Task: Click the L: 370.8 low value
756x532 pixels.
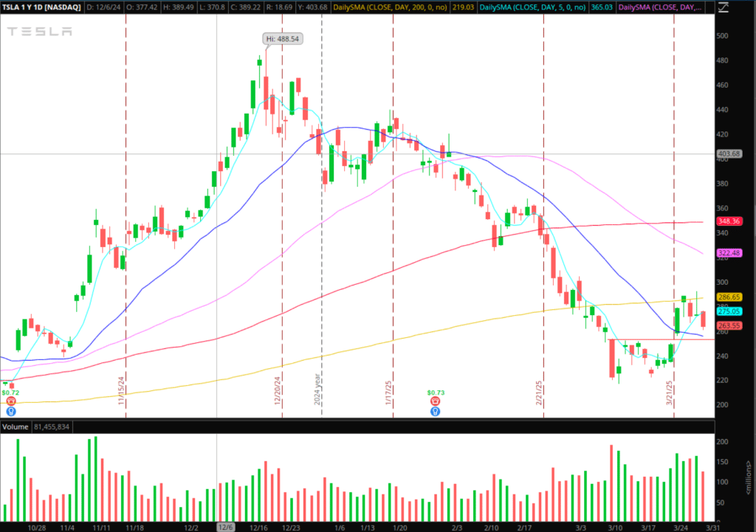Action: tap(211, 7)
